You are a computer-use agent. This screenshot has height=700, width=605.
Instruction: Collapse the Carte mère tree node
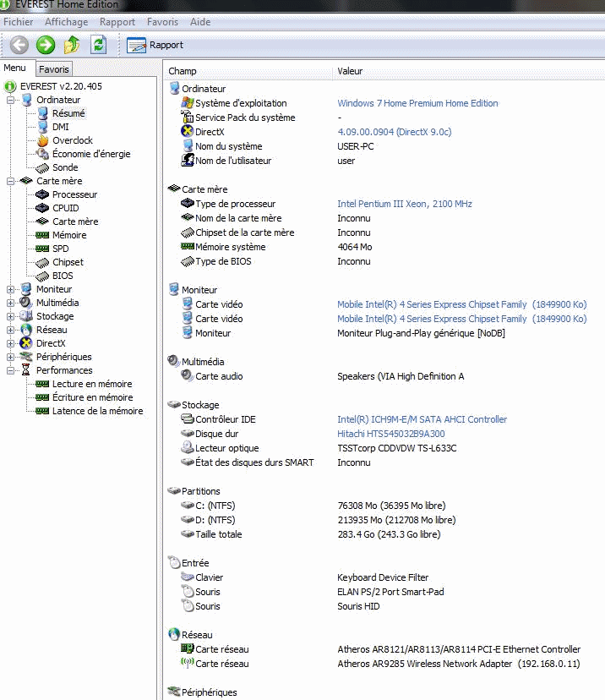[x=11, y=181]
